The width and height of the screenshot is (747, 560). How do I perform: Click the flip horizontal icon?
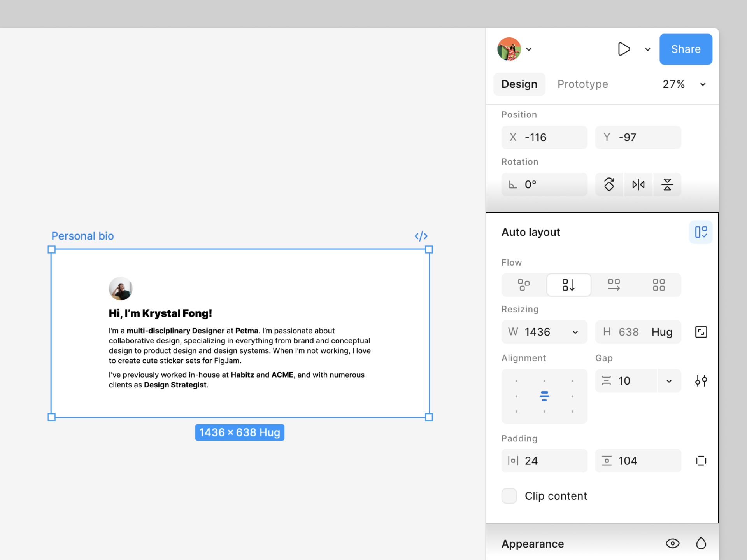pyautogui.click(x=638, y=184)
